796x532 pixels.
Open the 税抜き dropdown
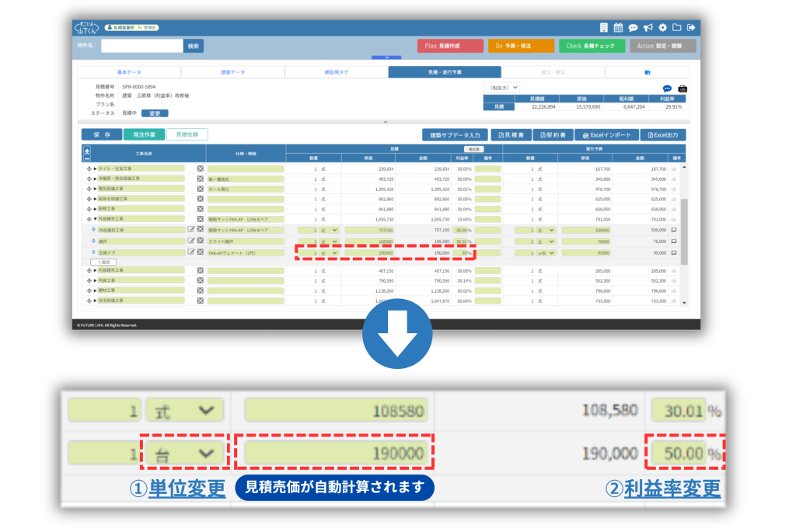click(x=501, y=88)
